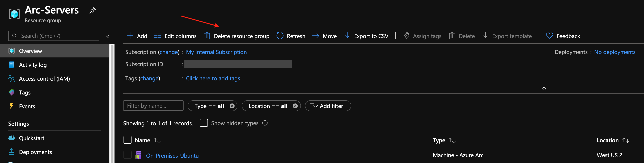Click the sidebar search field

tap(54, 36)
